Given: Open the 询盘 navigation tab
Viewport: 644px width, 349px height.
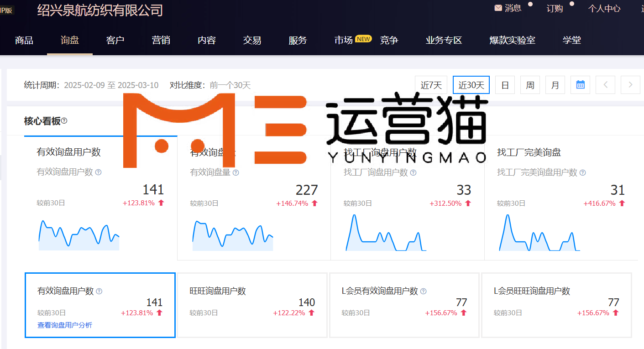Looking at the screenshot, I should [x=70, y=40].
